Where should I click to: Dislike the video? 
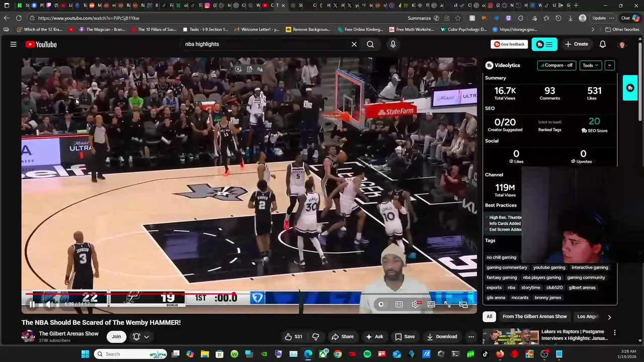tap(316, 337)
